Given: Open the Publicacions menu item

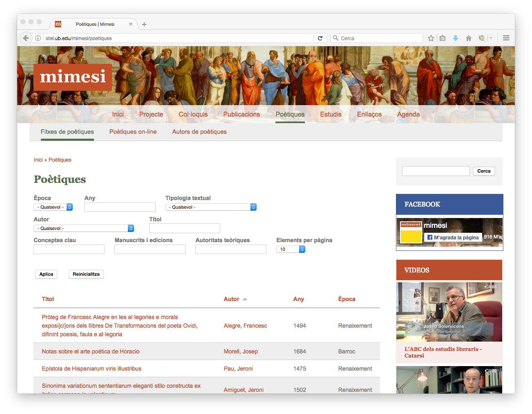Looking at the screenshot, I should click(x=241, y=115).
